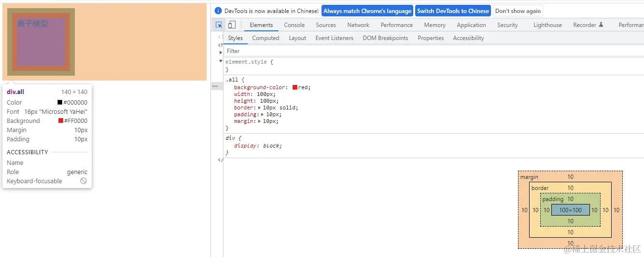Go to the Application tab
This screenshot has width=644, height=257.
471,25
